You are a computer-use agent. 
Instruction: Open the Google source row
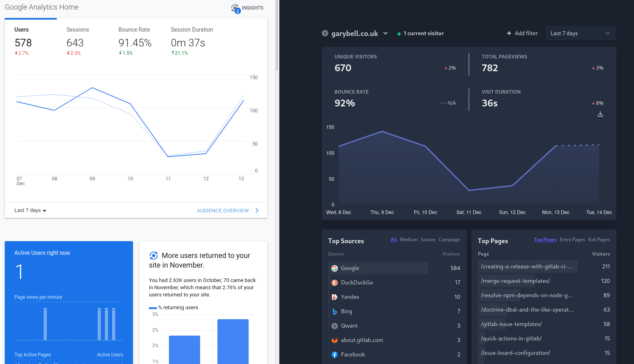(x=394, y=268)
